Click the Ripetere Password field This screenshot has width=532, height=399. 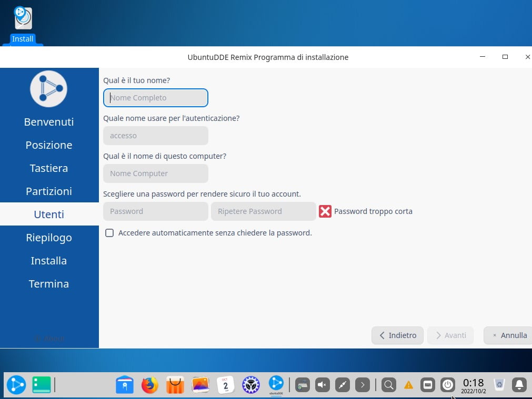pyautogui.click(x=263, y=211)
